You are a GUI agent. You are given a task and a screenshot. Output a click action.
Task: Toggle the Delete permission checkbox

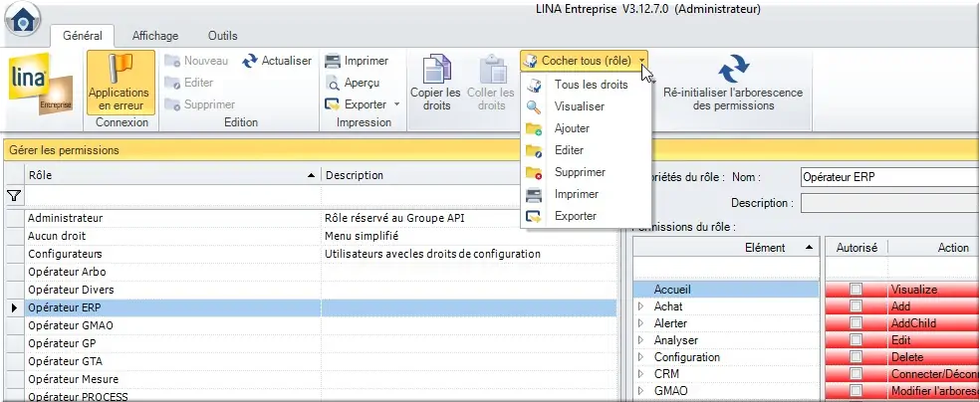point(856,357)
